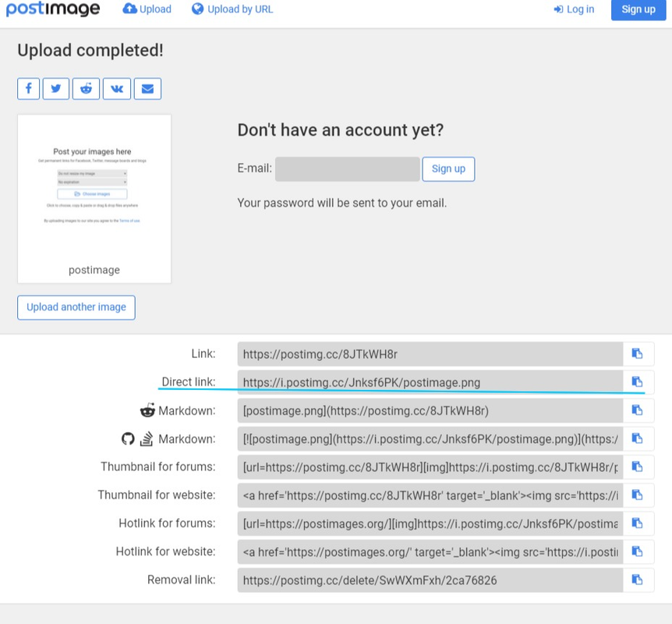This screenshot has height=624, width=672.
Task: Click the 'Upload completed!' heading
Action: pos(90,51)
